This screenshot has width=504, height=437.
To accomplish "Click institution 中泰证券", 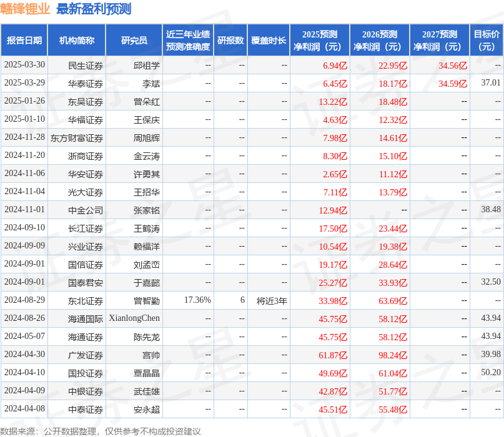I will pos(86,410).
